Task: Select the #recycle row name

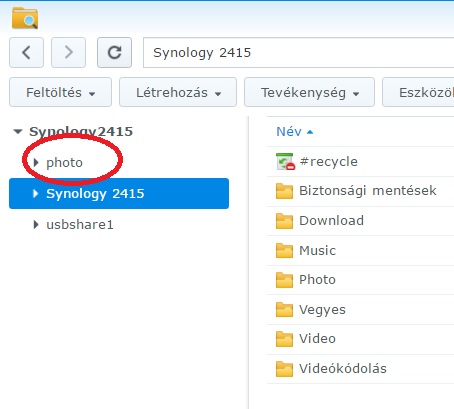Action: click(x=329, y=161)
